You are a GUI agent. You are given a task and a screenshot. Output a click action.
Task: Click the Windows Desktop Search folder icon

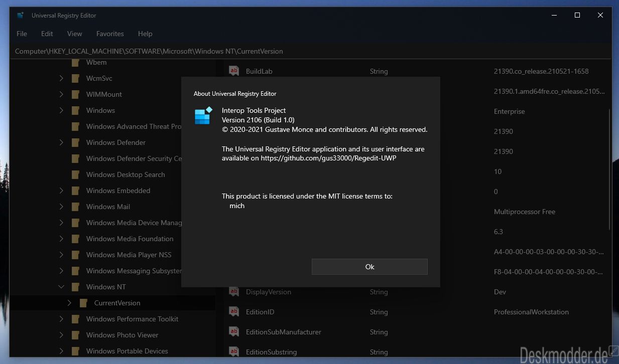[x=75, y=175]
